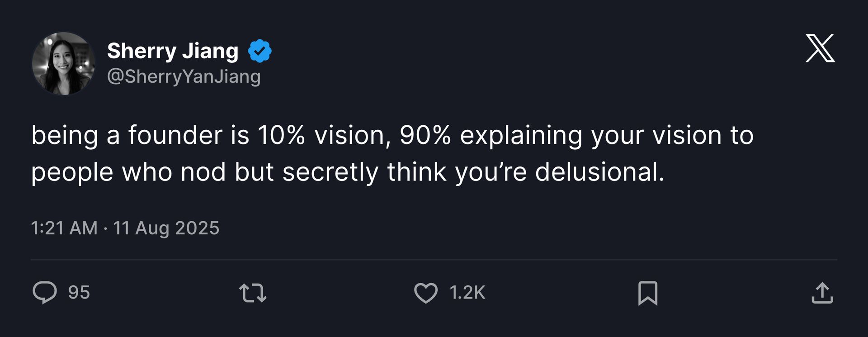Screen dimensions: 868x337
Task: Click the blue verified badge
Action: (x=260, y=51)
